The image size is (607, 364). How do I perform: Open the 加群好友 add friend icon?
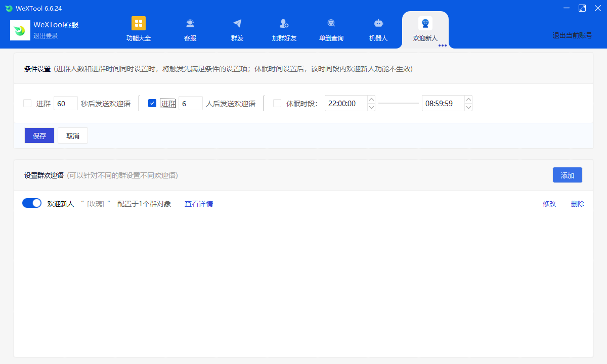coord(284,23)
